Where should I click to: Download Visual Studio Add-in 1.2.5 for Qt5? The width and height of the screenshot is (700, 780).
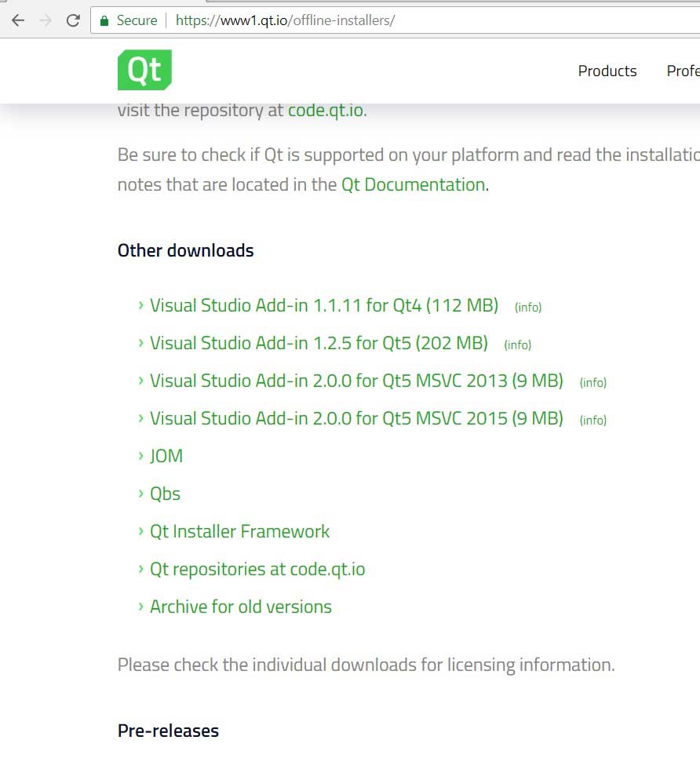pyautogui.click(x=319, y=343)
